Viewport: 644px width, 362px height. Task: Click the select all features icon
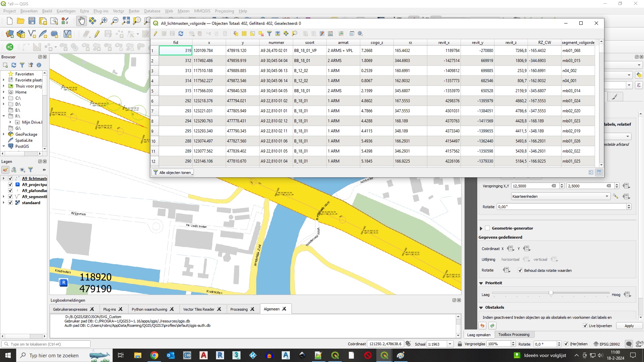pyautogui.click(x=244, y=34)
